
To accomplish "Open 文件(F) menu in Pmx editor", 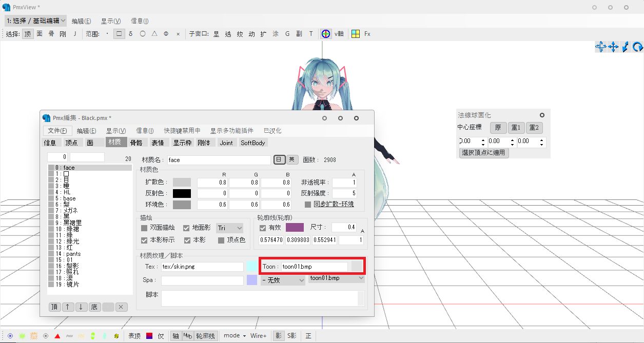I will coord(57,131).
